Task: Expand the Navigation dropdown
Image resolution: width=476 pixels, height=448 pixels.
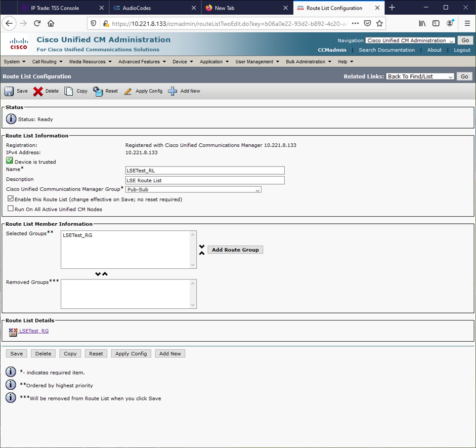Action: (x=410, y=40)
